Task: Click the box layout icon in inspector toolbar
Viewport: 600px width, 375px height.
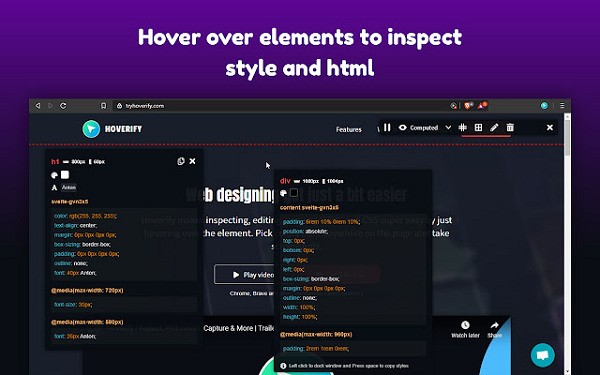Action: pyautogui.click(x=478, y=127)
